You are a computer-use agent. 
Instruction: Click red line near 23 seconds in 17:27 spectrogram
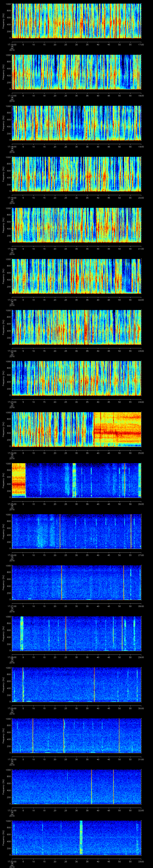pos(62,582)
